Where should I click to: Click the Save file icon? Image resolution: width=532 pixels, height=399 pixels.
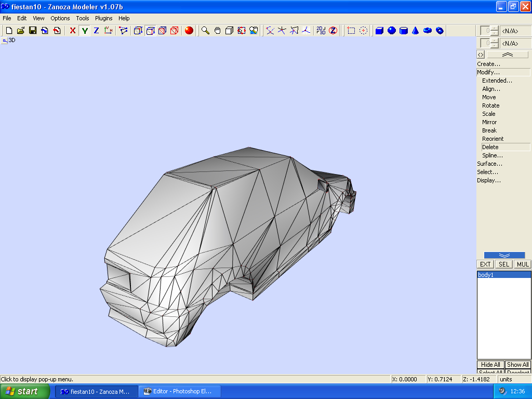coord(33,31)
